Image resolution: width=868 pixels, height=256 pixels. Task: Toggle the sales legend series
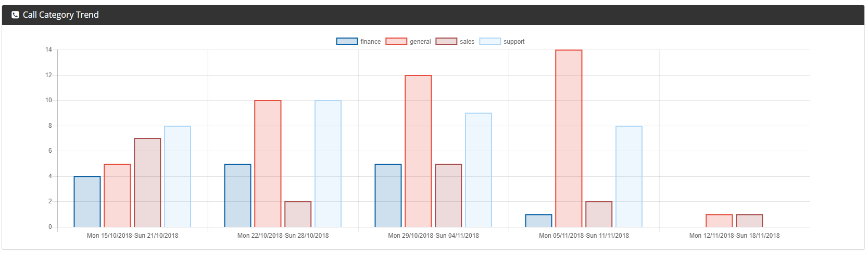455,41
